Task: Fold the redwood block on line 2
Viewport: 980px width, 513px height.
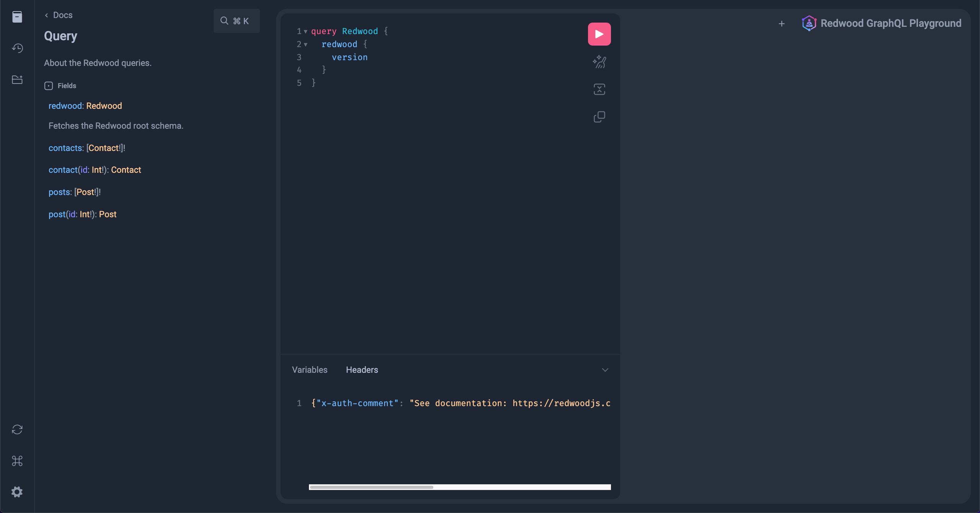Action: 305,44
